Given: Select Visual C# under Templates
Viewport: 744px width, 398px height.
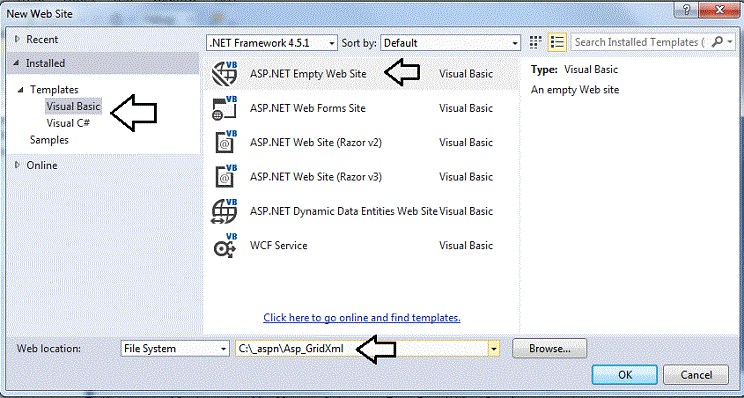Looking at the screenshot, I should (68, 123).
